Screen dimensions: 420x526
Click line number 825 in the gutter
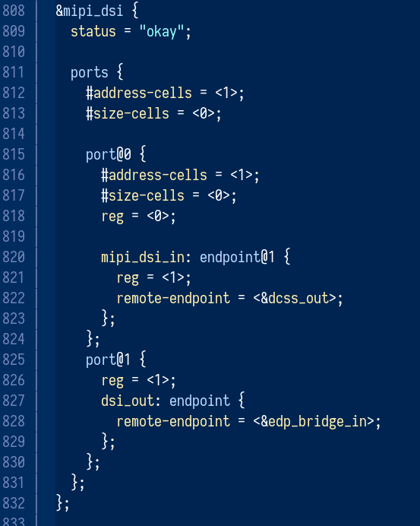pos(14,360)
